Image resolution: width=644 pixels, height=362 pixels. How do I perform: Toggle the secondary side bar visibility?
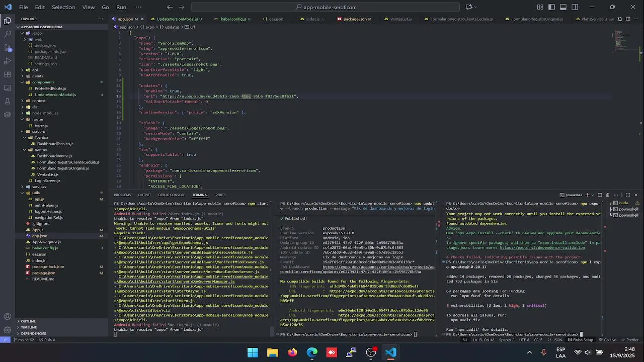(x=575, y=7)
